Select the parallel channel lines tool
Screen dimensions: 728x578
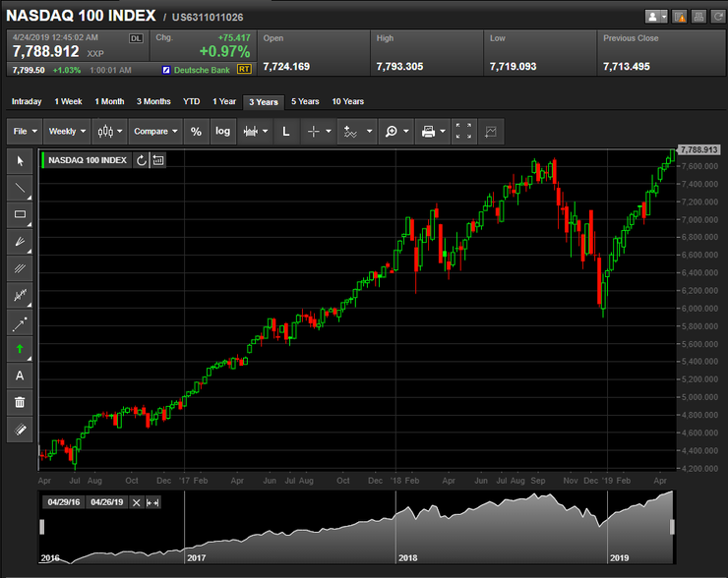[20, 268]
